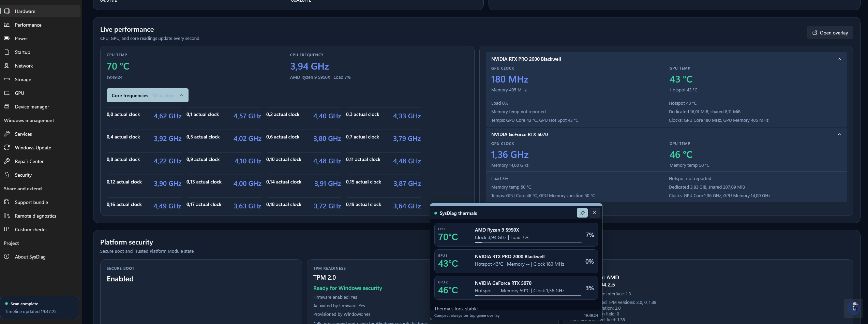
Task: Collapse the NVIDIA GeForce RTX 5070 card
Action: (839, 134)
